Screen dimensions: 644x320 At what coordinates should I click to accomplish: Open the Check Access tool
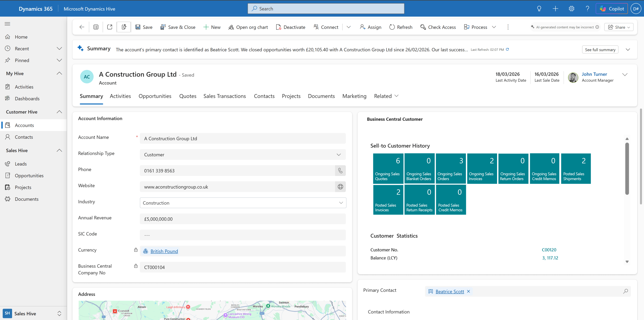[x=438, y=27]
